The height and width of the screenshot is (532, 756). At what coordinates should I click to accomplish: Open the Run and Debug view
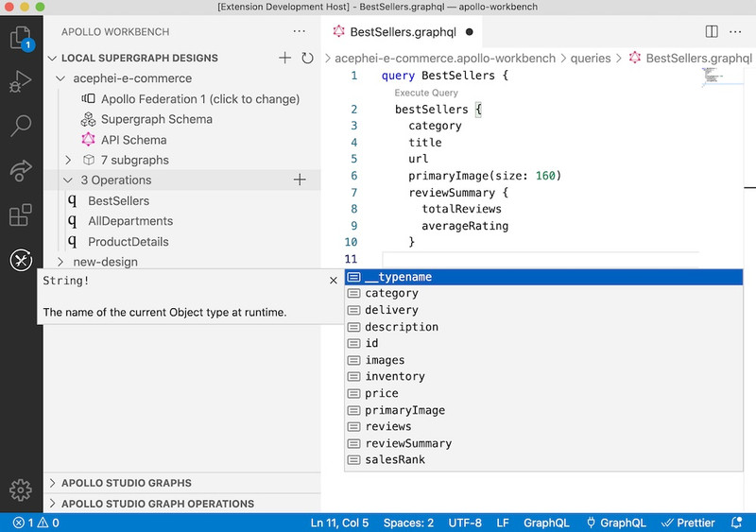tap(21, 81)
